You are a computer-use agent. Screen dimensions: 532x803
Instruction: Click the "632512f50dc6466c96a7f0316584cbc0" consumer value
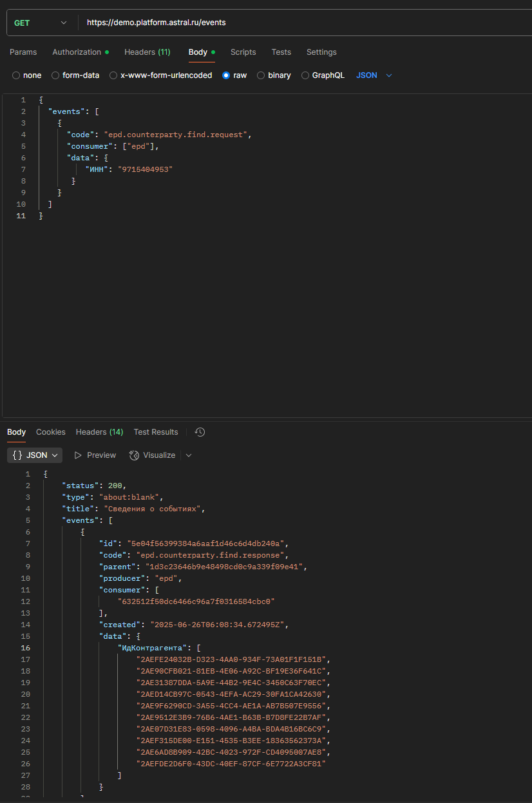pos(196,601)
